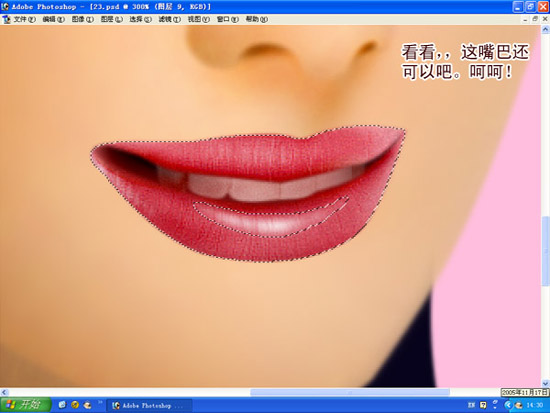Open the 视图(V) View menu
This screenshot has height=413, width=550.
point(199,19)
